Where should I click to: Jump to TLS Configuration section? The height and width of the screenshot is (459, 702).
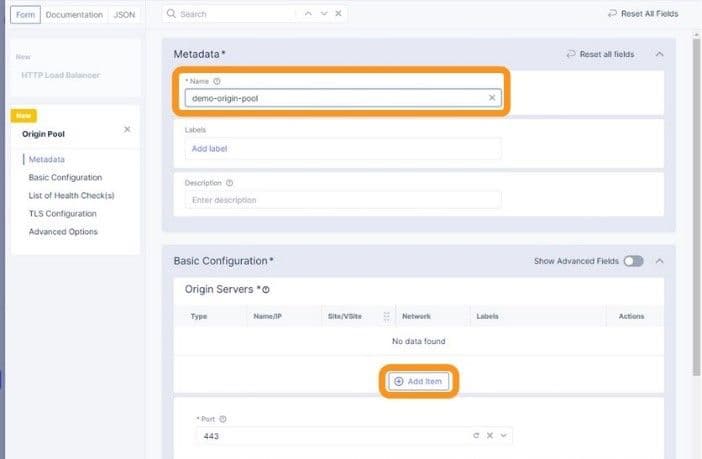coord(63,214)
